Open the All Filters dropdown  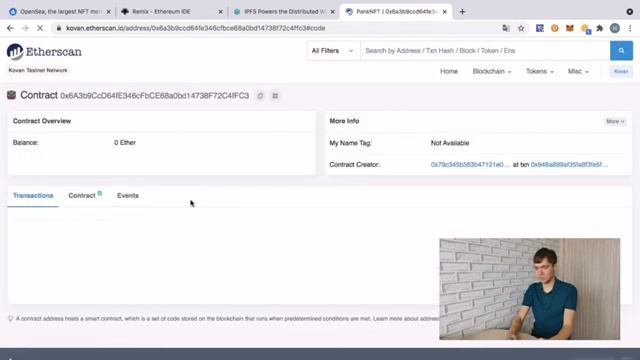[333, 51]
